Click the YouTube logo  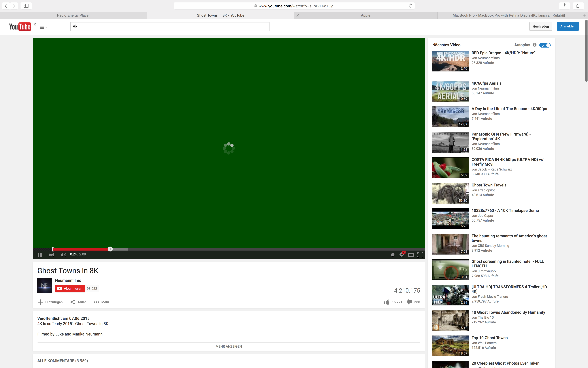(20, 27)
